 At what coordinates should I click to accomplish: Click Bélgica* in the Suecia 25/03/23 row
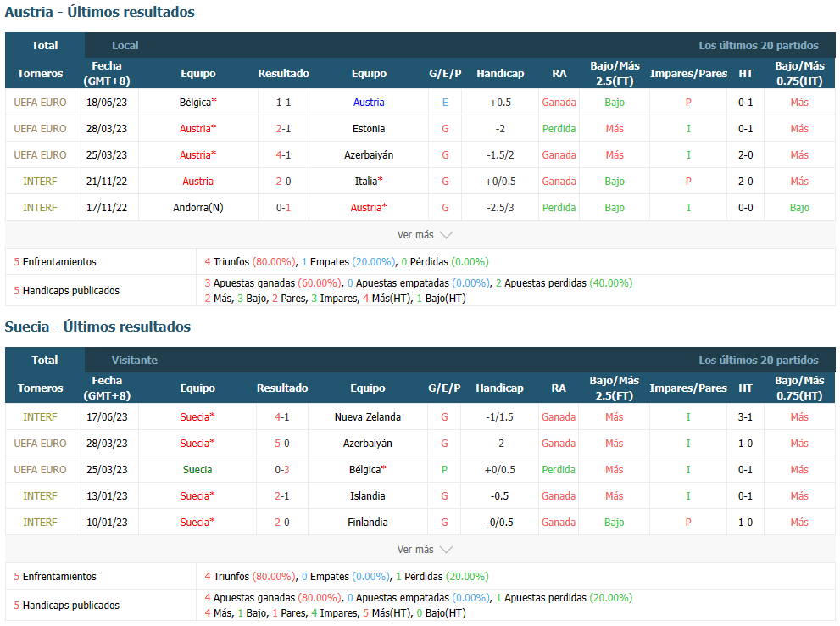pos(368,470)
